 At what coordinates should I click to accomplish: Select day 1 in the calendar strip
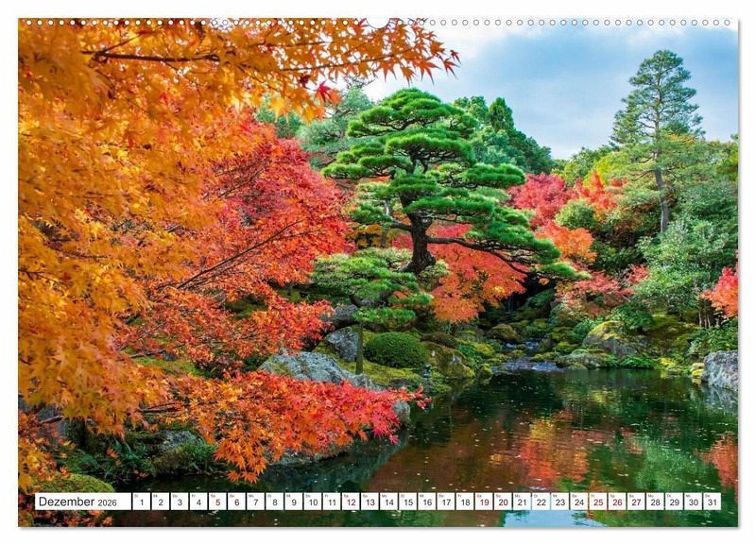[141, 502]
